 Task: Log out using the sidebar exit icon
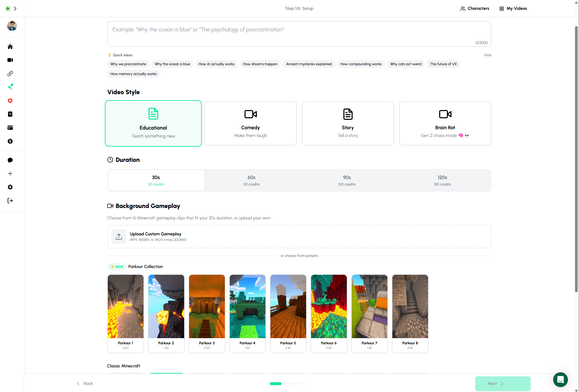(10, 201)
